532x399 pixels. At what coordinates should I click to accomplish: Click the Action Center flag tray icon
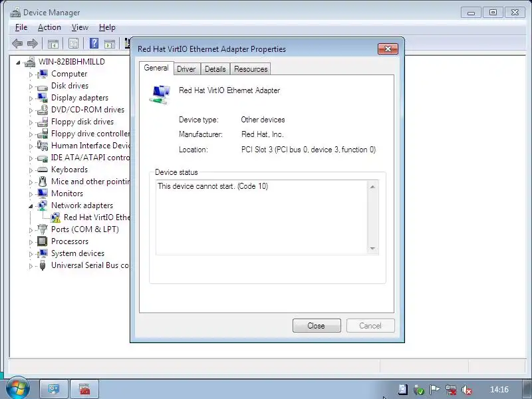point(434,390)
